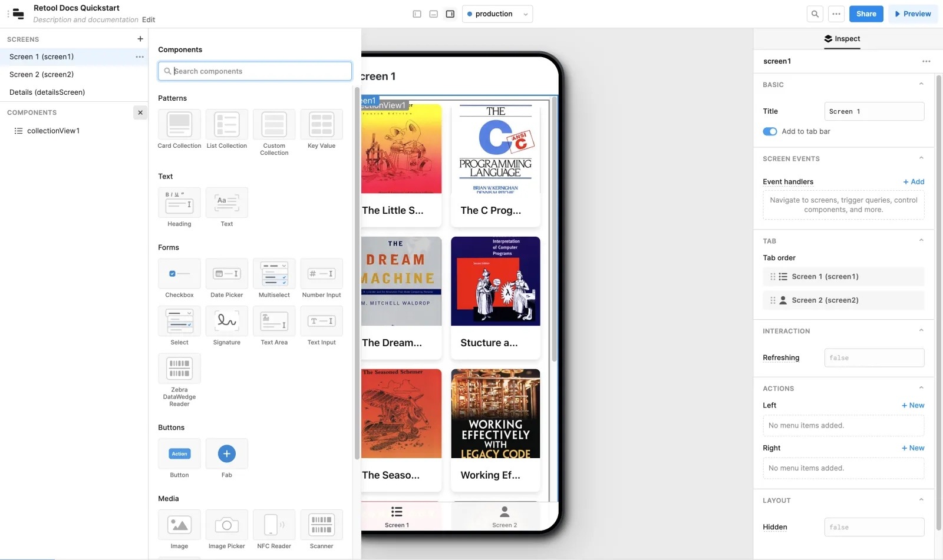943x560 pixels.
Task: Add the List Collection pattern component
Action: click(227, 124)
